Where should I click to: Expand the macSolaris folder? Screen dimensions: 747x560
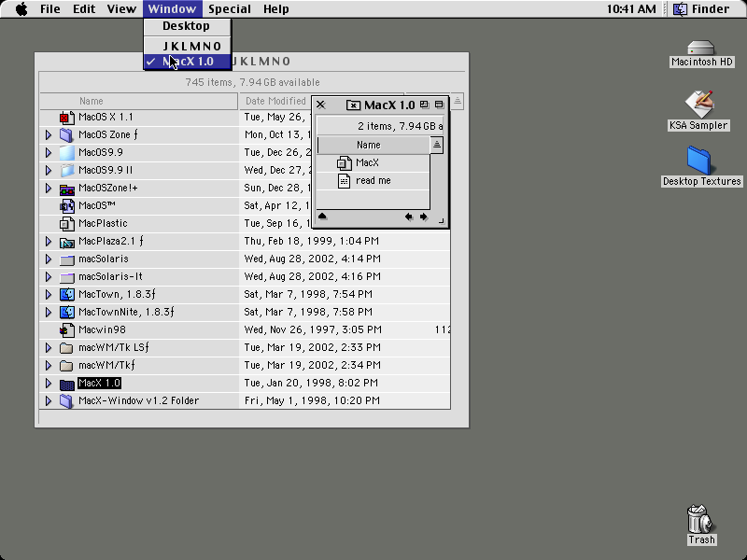49,259
